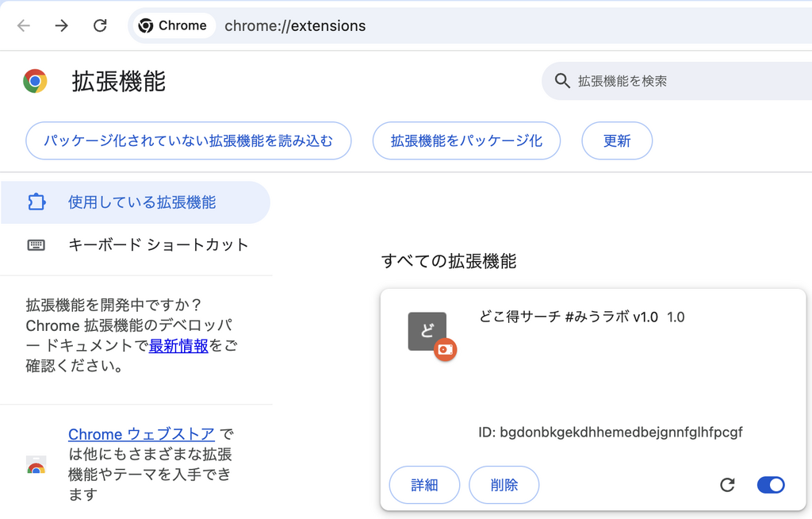Click the Chrome logo beside 拡張機能 title
The image size is (812, 519).
pyautogui.click(x=36, y=81)
